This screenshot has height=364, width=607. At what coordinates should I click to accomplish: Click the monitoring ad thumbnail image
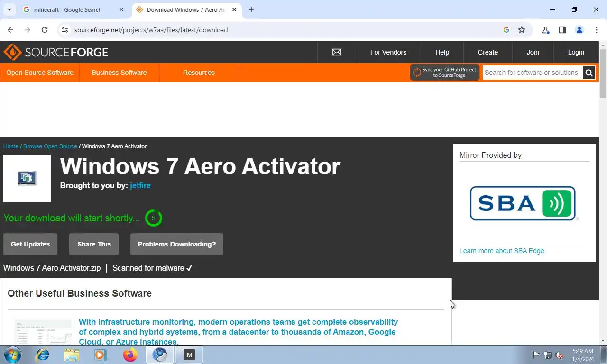click(x=43, y=331)
